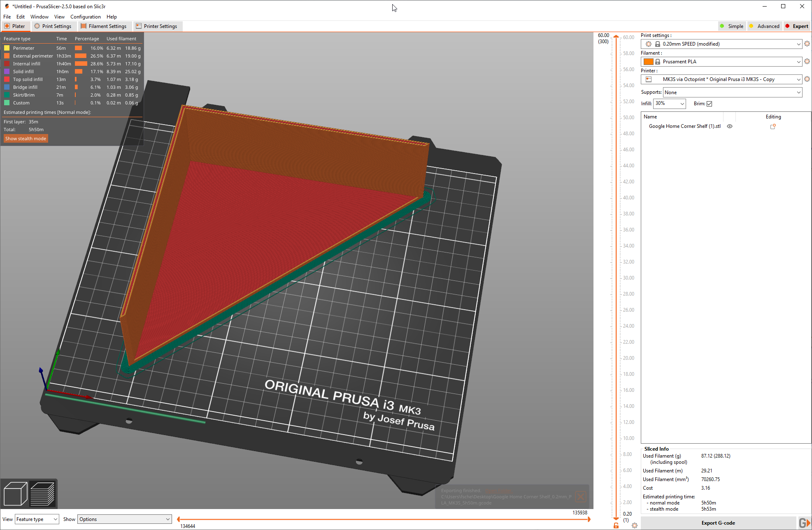Open vertical slider settings cog icon
The height and width of the screenshot is (530, 812).
click(x=635, y=525)
